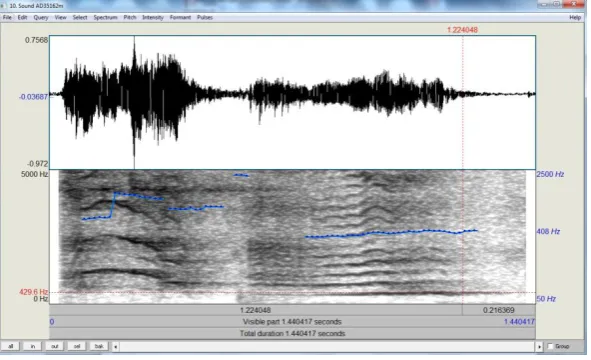
Task: Play the 0.216369 segment bar
Action: click(x=499, y=310)
